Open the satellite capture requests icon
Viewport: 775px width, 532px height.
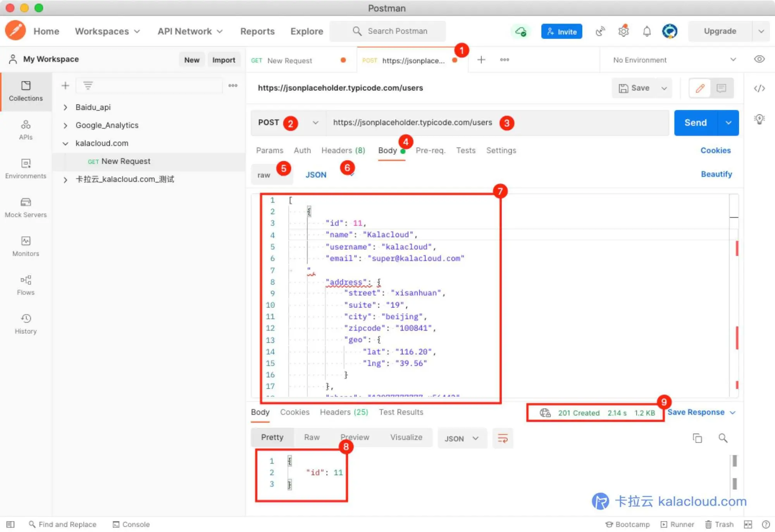600,31
